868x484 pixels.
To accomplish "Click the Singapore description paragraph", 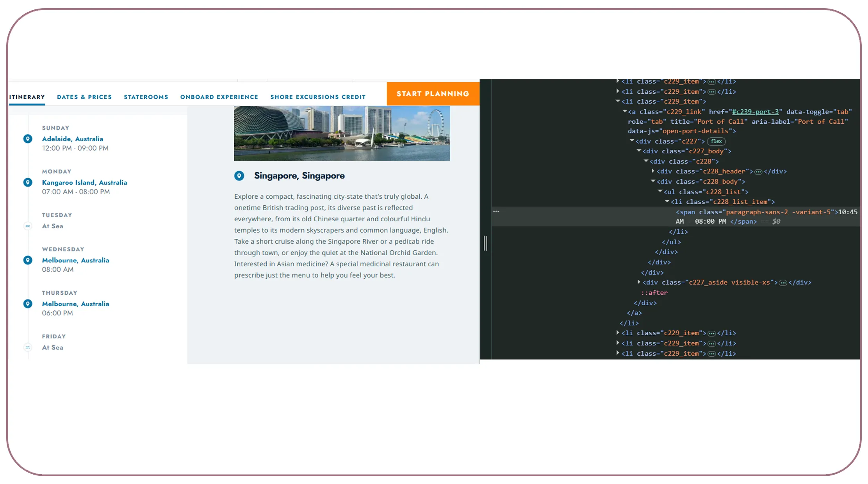I will tap(342, 236).
